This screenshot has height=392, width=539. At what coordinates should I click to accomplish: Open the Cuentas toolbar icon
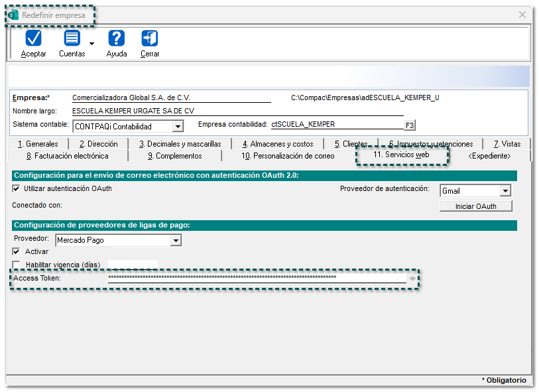point(72,39)
